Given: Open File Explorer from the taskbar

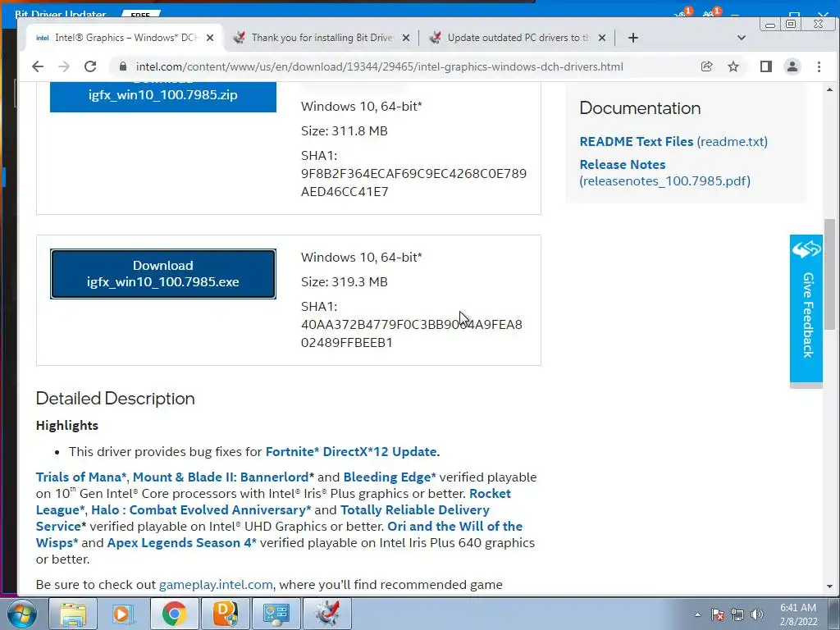Looking at the screenshot, I should 73,614.
